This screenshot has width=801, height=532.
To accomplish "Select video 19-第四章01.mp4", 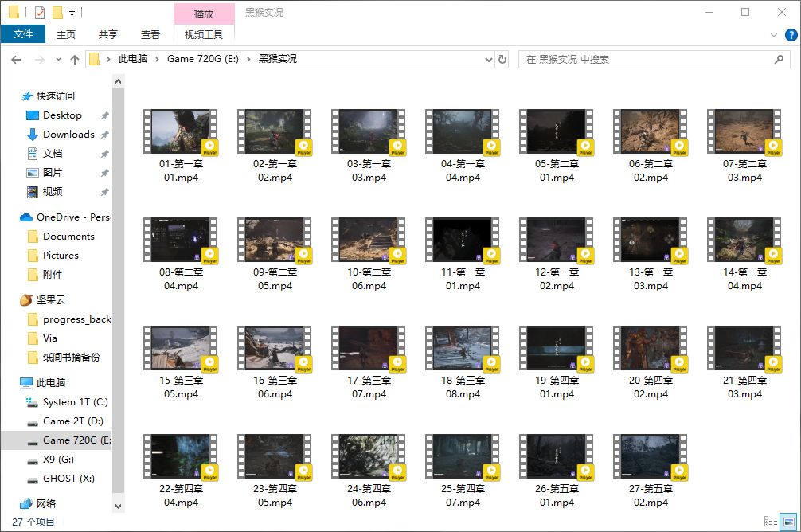I will (x=557, y=363).
